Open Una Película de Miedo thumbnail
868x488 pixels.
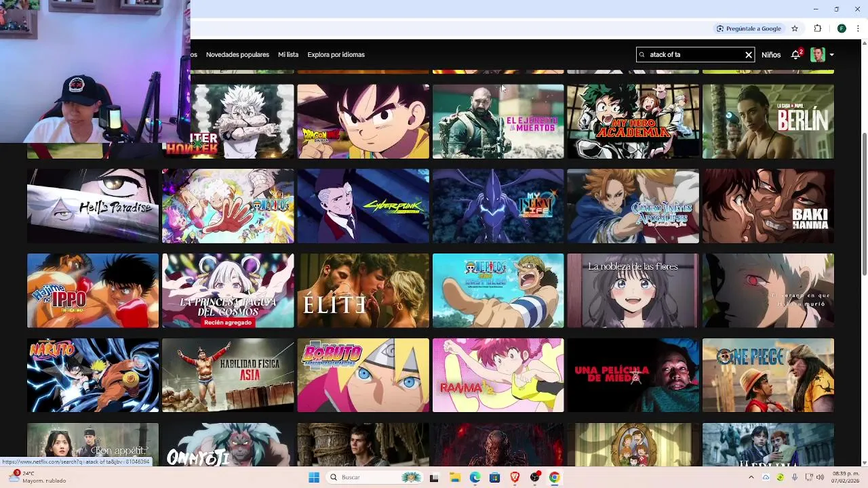633,375
